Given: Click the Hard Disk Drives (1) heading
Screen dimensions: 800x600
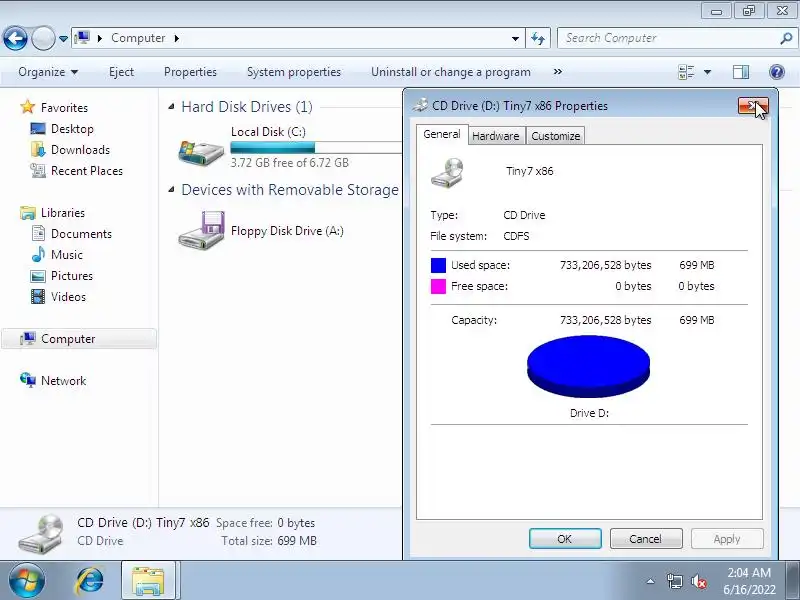Looking at the screenshot, I should (x=247, y=107).
